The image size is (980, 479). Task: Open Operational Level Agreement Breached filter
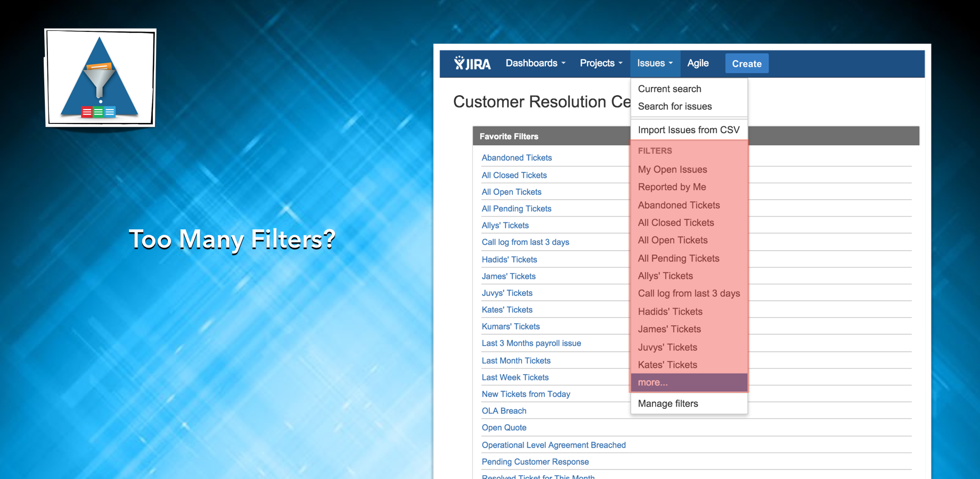[x=553, y=445]
